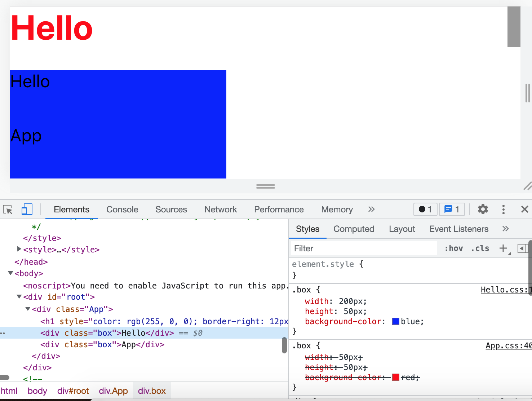Switch to the Console panel

tap(122, 209)
